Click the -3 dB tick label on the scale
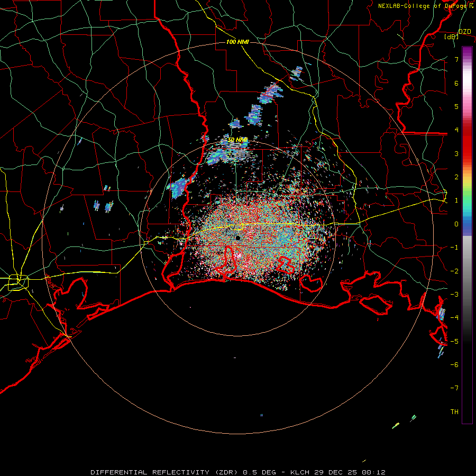Viewport: 476px width, 476px height. [x=454, y=295]
